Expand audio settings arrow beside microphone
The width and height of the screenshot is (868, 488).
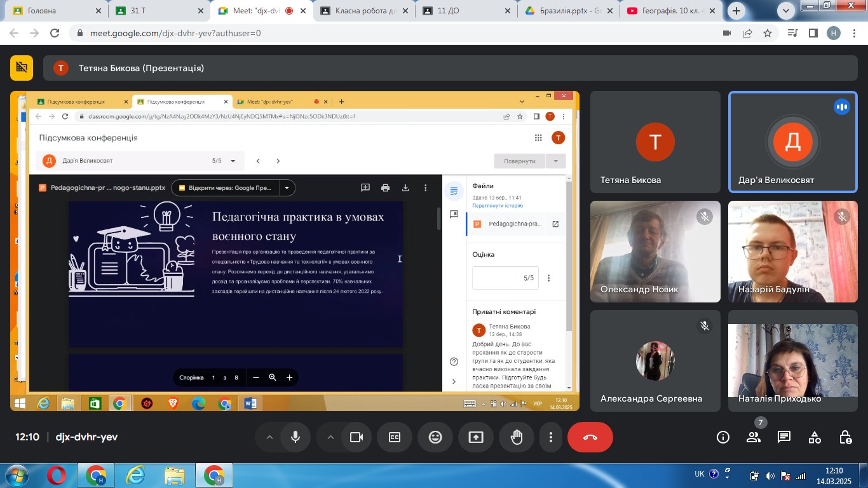click(x=269, y=437)
